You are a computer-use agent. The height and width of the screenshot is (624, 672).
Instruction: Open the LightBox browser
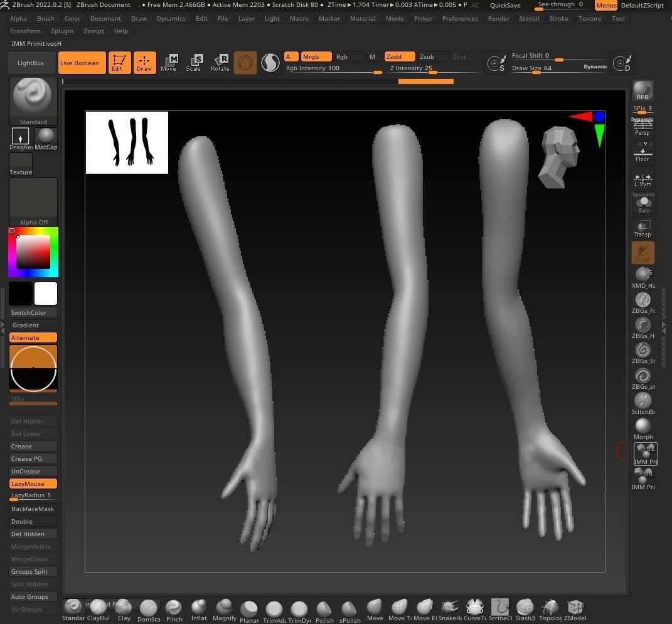pos(30,63)
